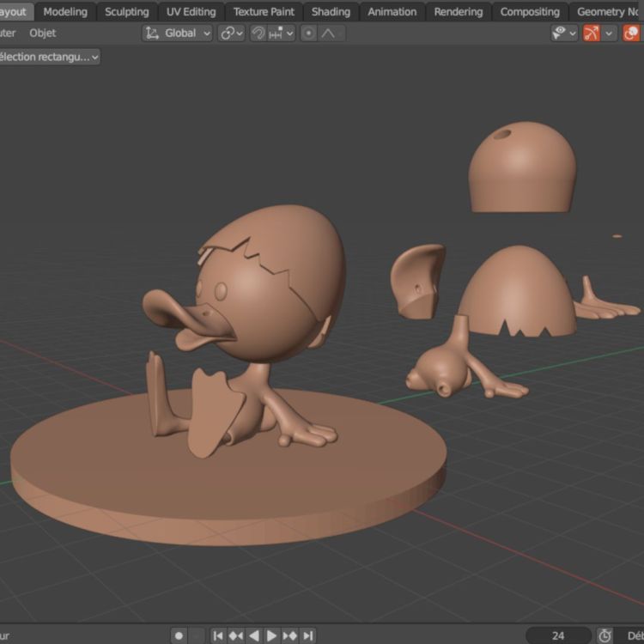
Task: Play the animation forward
Action: tap(271, 635)
